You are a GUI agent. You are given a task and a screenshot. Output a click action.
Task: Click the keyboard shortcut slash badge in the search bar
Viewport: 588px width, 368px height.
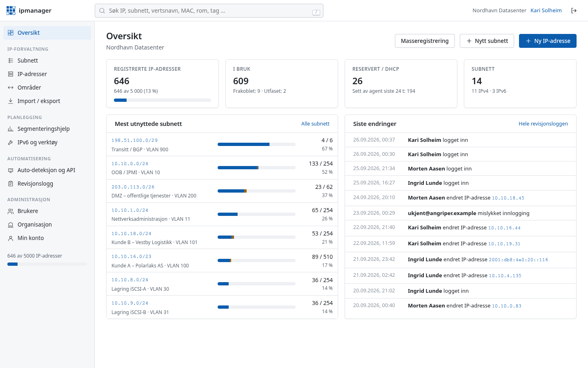coord(316,12)
